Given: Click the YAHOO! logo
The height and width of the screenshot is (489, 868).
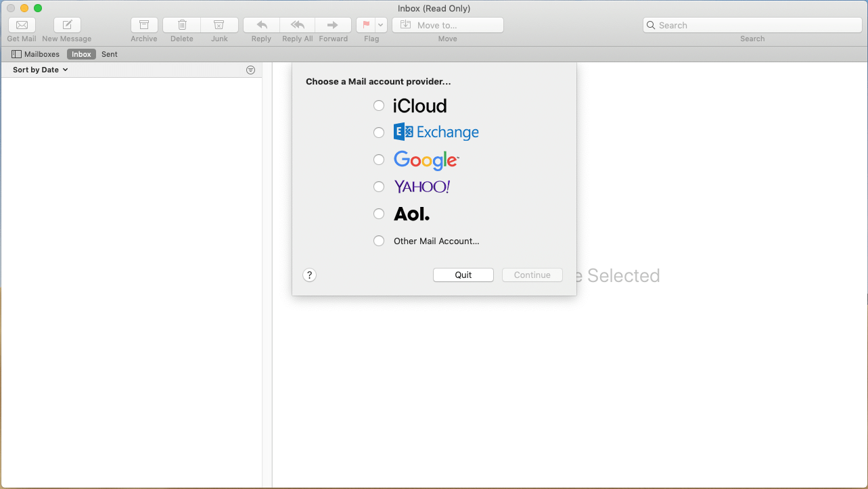Looking at the screenshot, I should [x=422, y=187].
